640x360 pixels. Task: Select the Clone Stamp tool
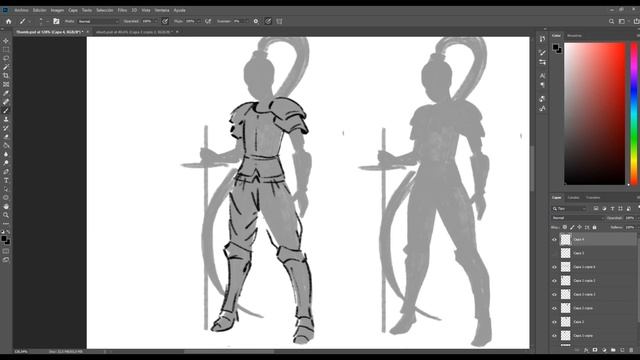(x=6, y=119)
